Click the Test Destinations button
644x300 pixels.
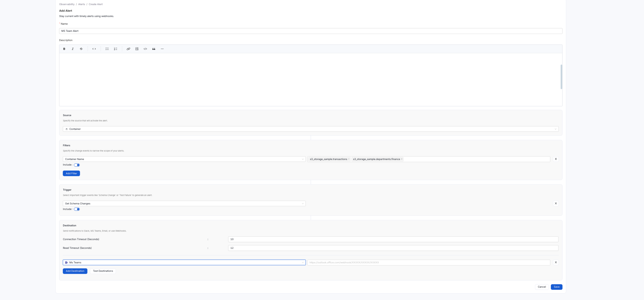[103, 271]
